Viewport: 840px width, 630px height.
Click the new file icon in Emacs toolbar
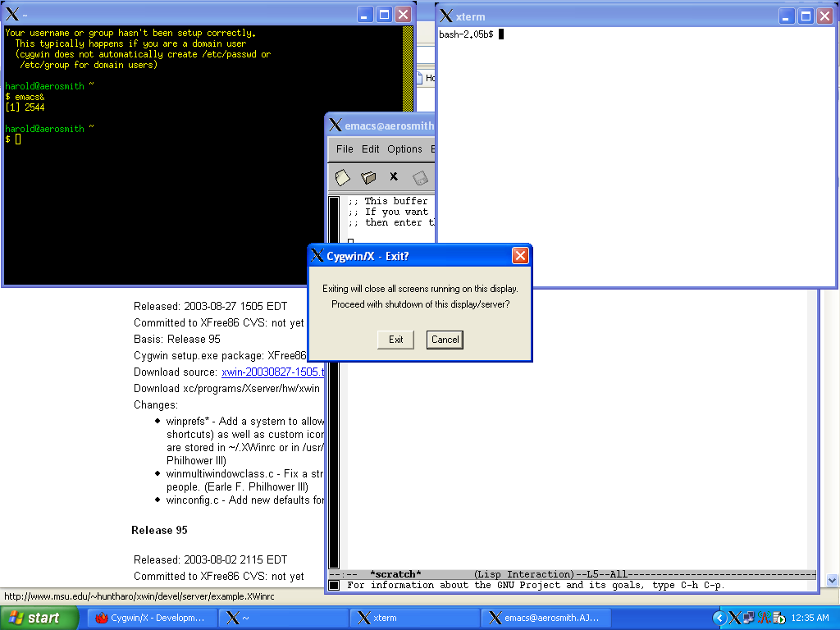(342, 177)
